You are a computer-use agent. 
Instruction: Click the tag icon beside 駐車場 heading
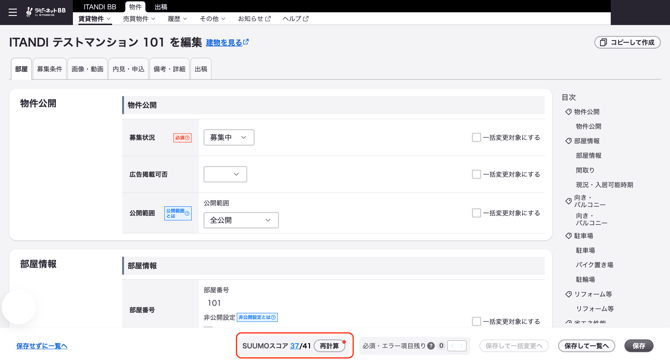click(x=568, y=236)
